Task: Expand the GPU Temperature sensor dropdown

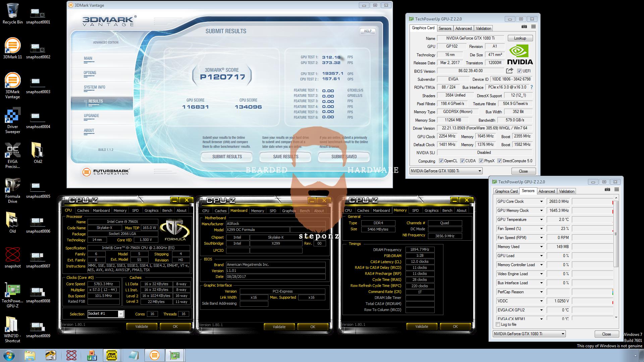Action: (541, 220)
